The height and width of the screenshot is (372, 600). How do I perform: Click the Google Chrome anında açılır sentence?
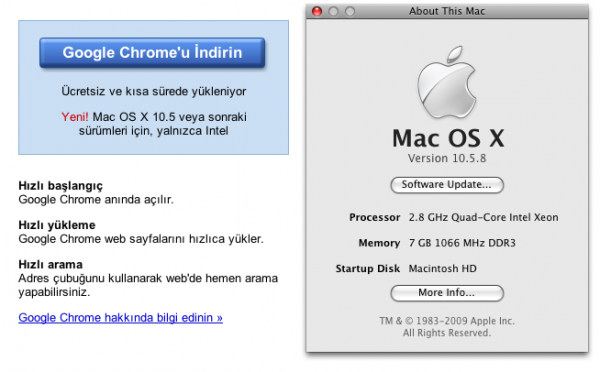point(96,199)
